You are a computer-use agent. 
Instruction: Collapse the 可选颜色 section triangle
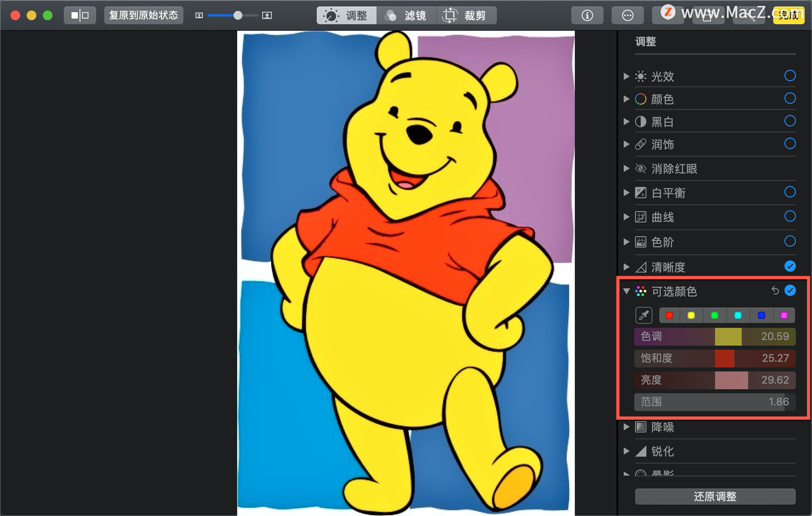click(626, 291)
